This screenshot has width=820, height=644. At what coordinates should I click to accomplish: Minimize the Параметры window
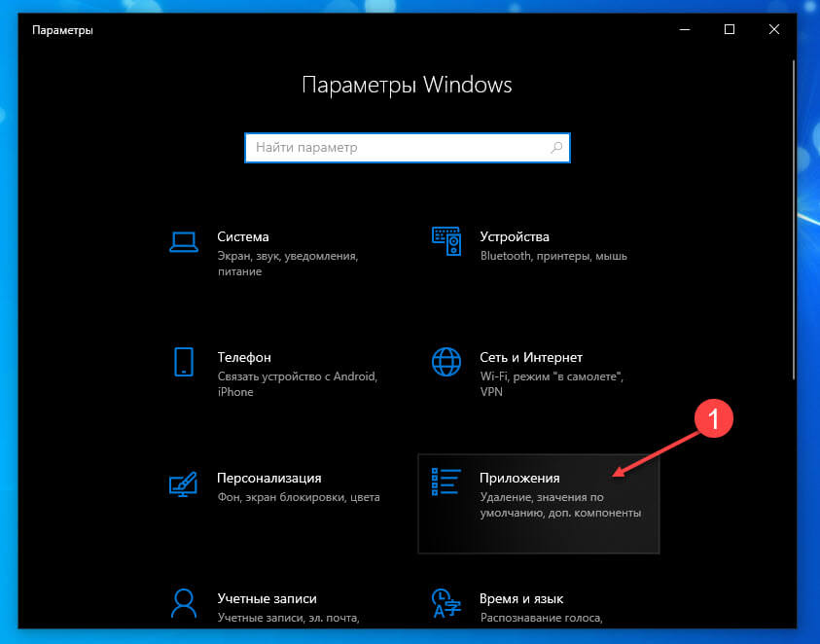pos(685,30)
